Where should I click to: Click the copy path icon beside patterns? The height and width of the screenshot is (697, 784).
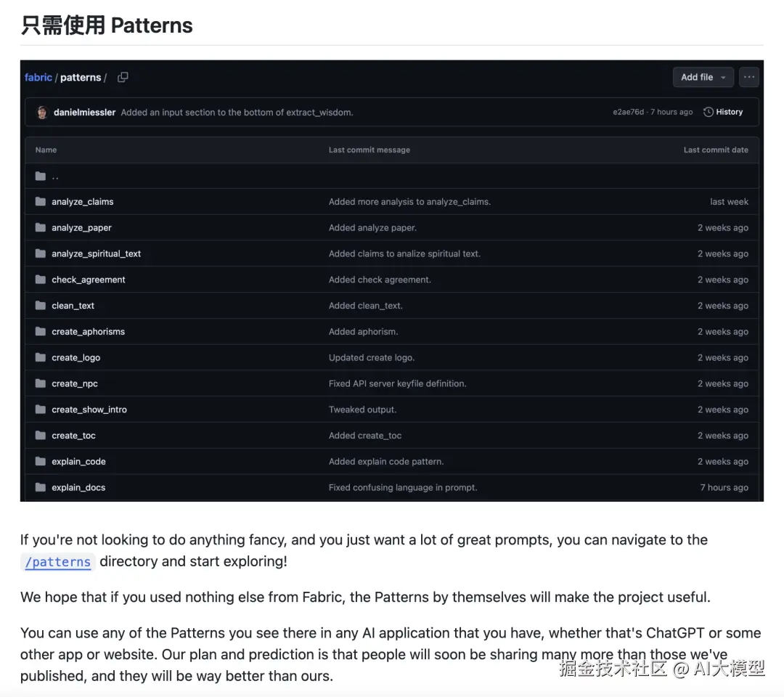123,77
